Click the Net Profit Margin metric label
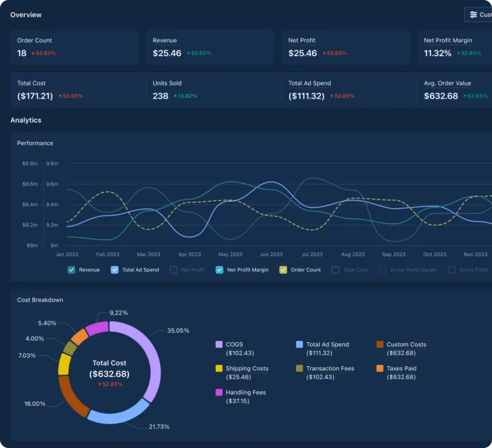Image resolution: width=492 pixels, height=448 pixels. point(448,41)
